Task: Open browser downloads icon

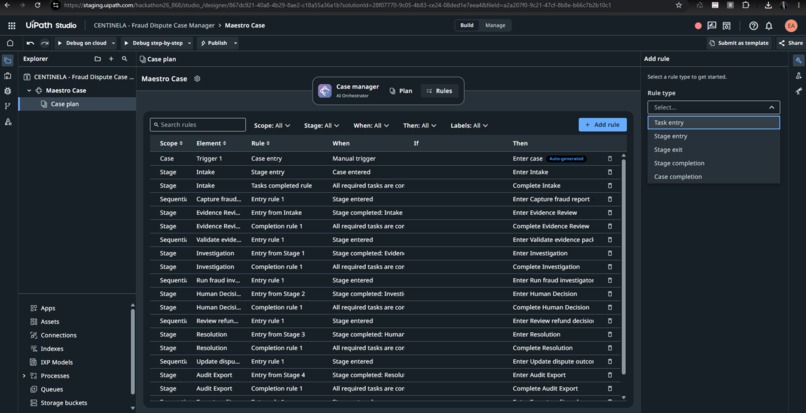Action: pyautogui.click(x=767, y=5)
